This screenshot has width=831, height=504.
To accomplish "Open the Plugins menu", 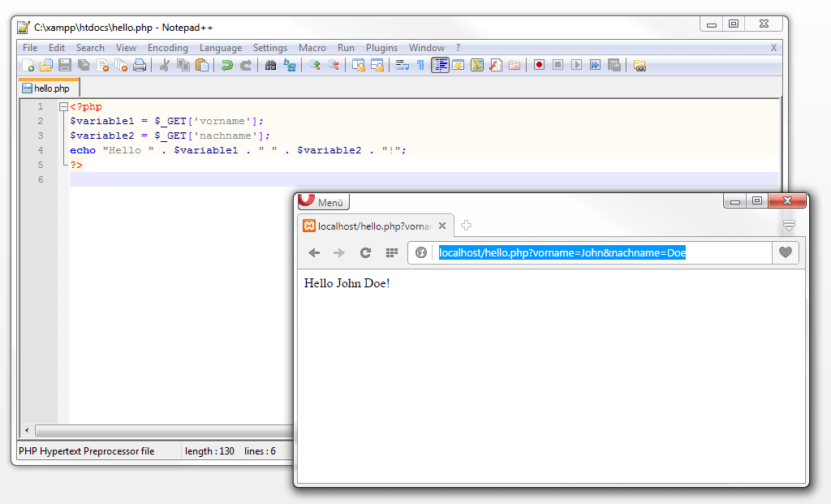I will click(x=381, y=48).
